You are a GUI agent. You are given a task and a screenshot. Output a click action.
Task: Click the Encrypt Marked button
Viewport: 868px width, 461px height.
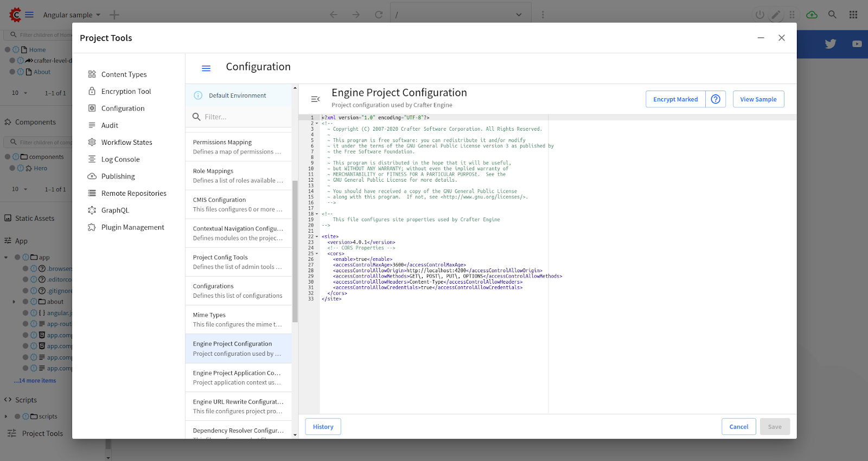coord(675,99)
